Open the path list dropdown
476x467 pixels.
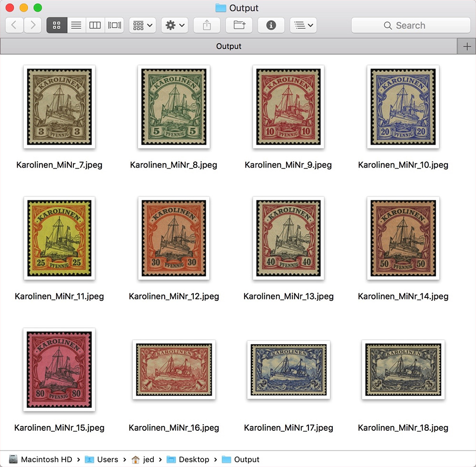pos(303,25)
